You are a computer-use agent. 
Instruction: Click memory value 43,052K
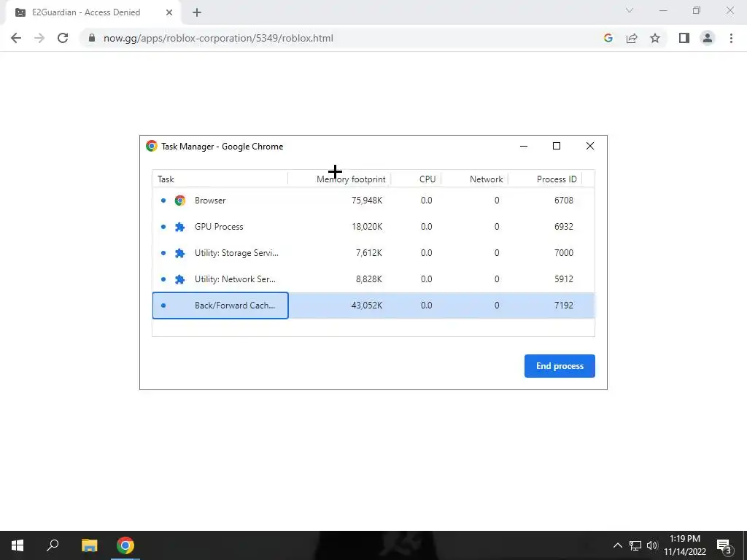click(367, 306)
